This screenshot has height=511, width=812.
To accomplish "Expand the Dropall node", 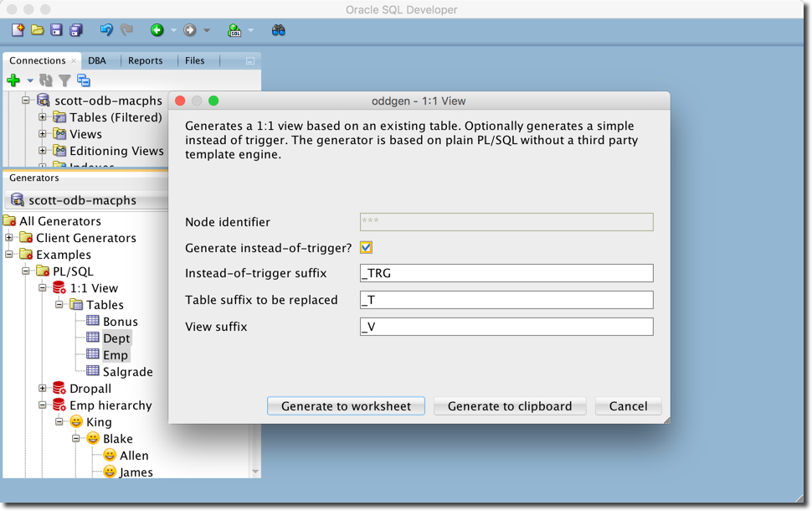I will (43, 388).
